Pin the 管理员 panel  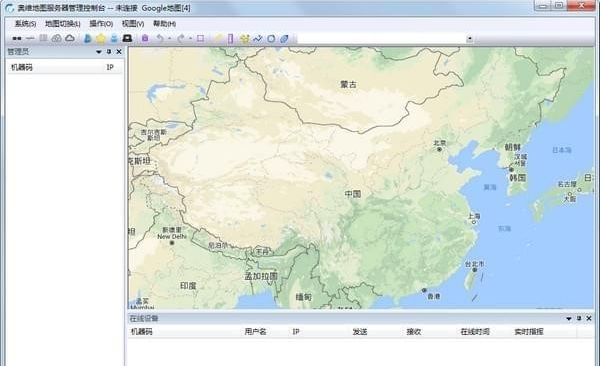coord(109,51)
